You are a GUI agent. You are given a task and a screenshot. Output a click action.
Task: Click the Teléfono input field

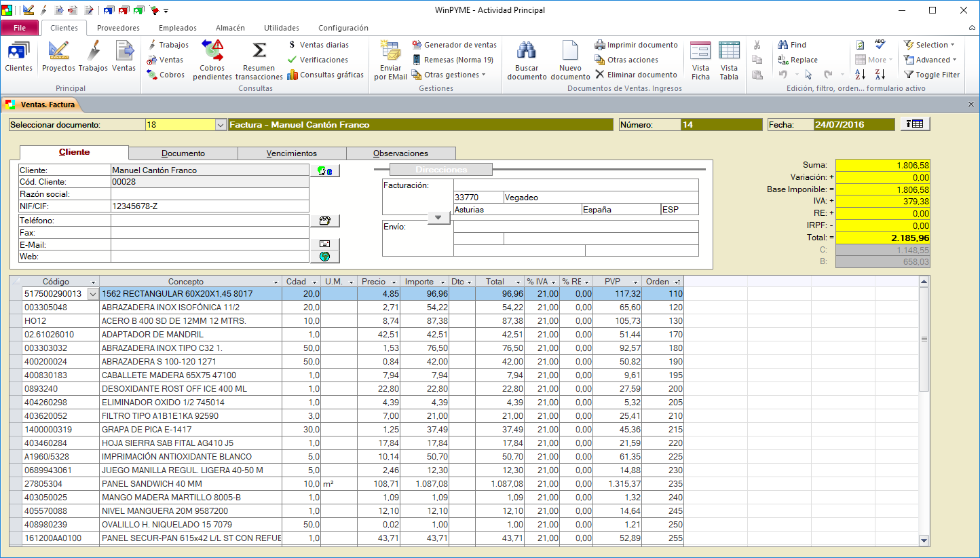(210, 221)
